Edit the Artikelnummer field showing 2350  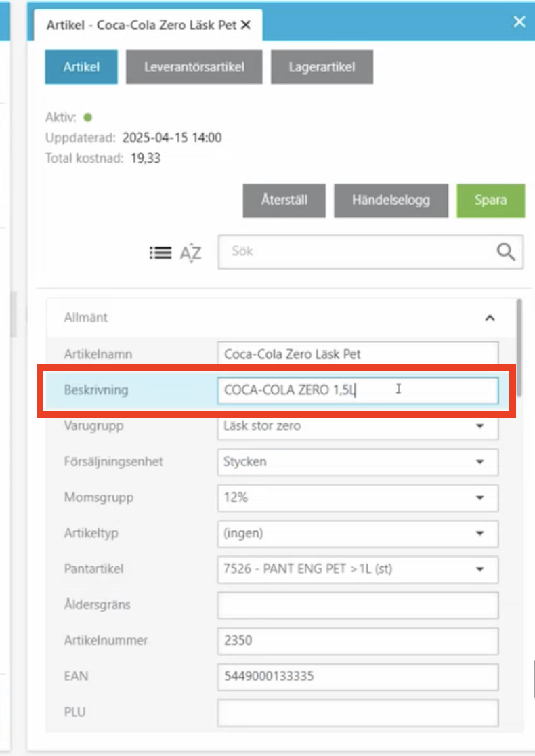tap(358, 641)
